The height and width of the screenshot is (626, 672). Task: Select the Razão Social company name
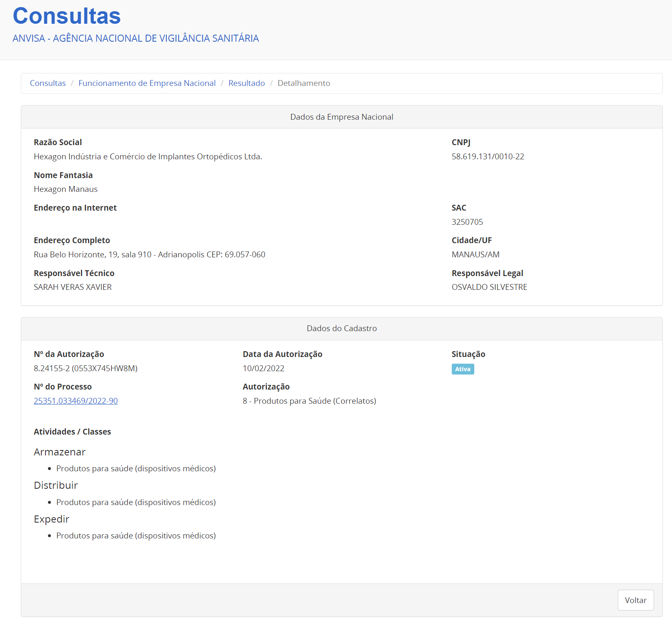pos(148,156)
